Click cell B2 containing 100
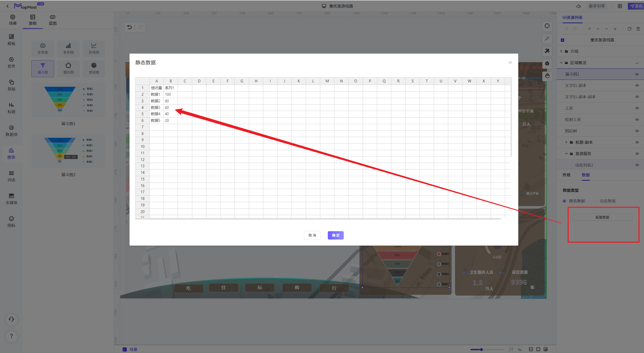The height and width of the screenshot is (353, 644). [x=170, y=95]
